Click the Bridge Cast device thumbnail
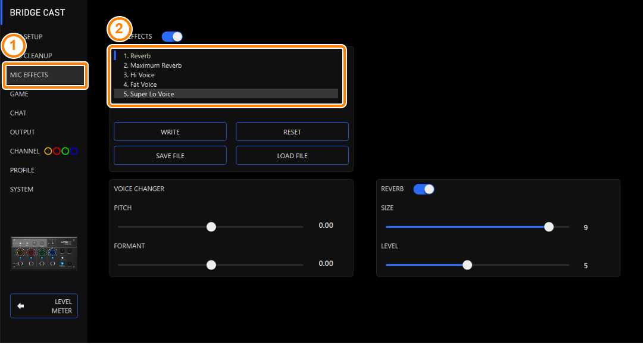Viewport: 644px width, 345px height. coord(44,253)
